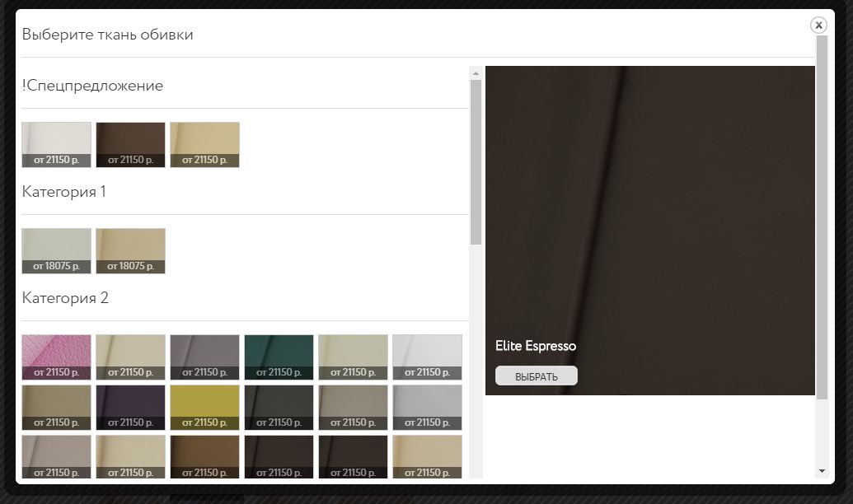
Task: Click the Elite Espresso preview image
Action: point(649,206)
